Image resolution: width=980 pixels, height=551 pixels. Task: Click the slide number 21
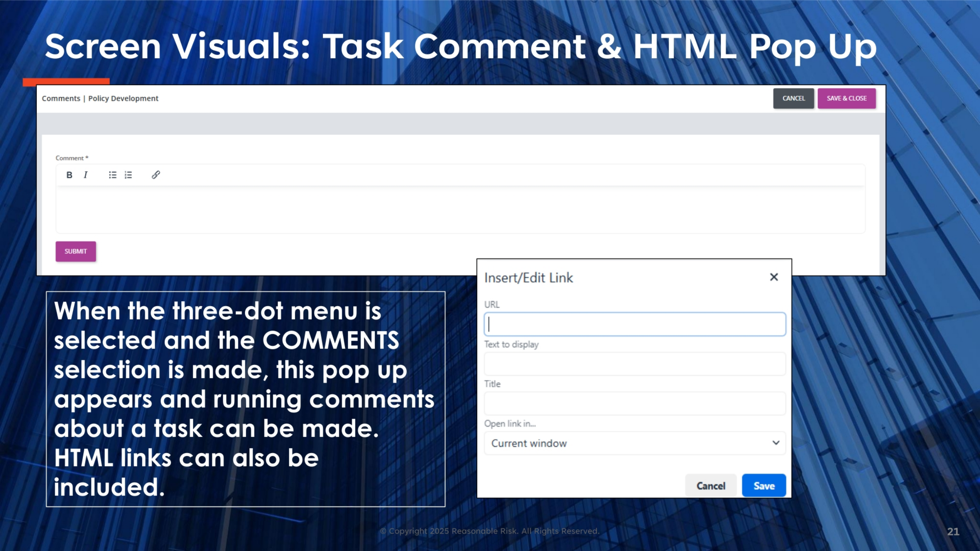click(x=953, y=531)
